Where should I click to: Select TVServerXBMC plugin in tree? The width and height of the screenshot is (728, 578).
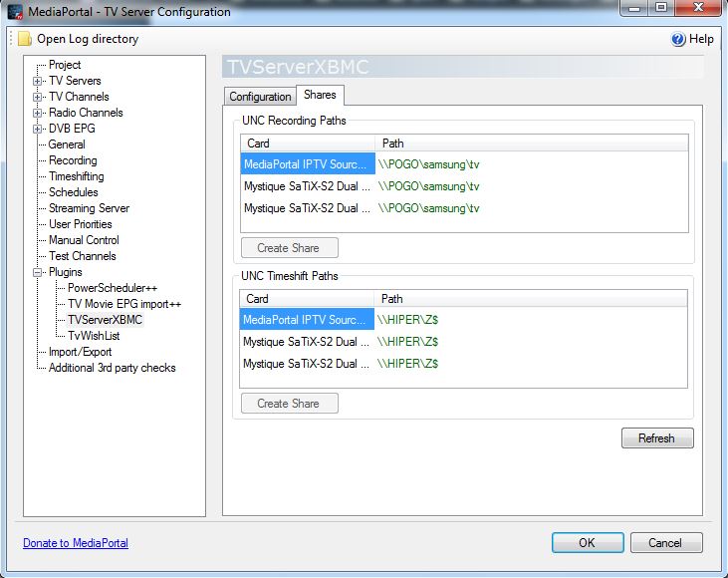coord(105,320)
